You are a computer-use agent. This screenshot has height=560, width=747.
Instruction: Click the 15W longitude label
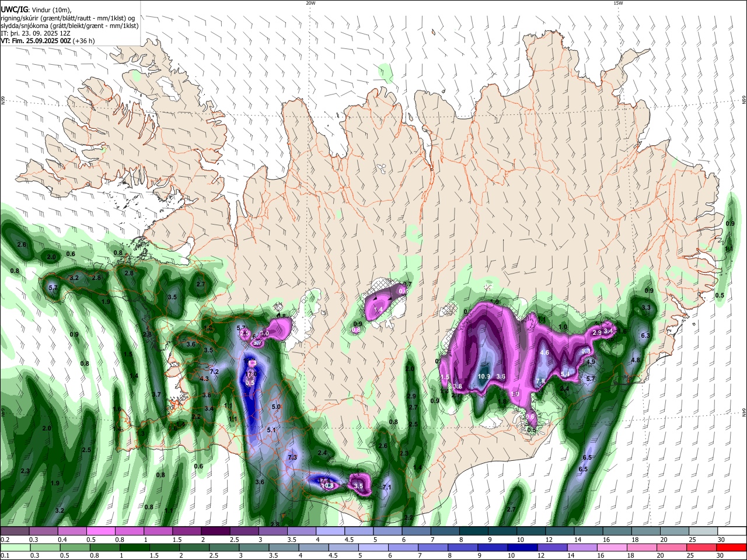click(618, 3)
